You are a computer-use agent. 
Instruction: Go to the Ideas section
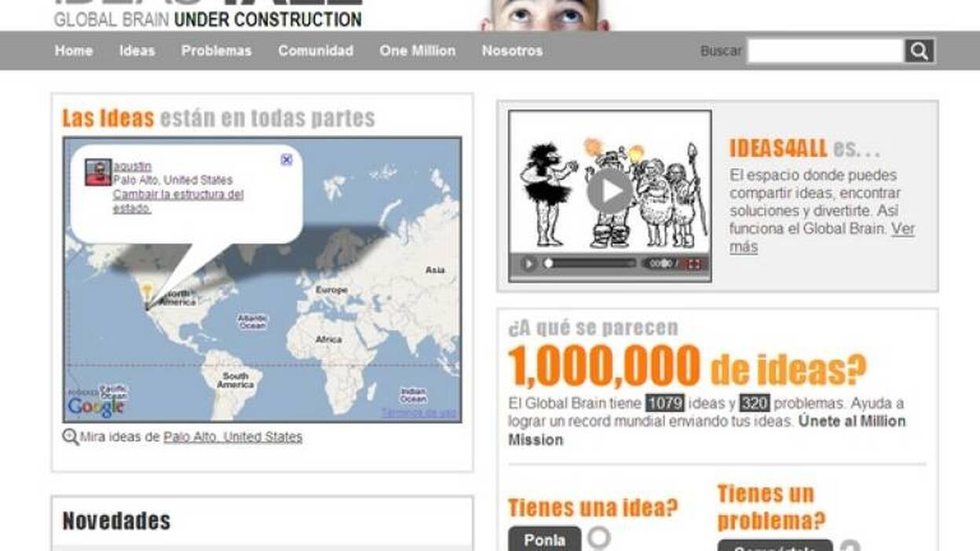pos(137,51)
